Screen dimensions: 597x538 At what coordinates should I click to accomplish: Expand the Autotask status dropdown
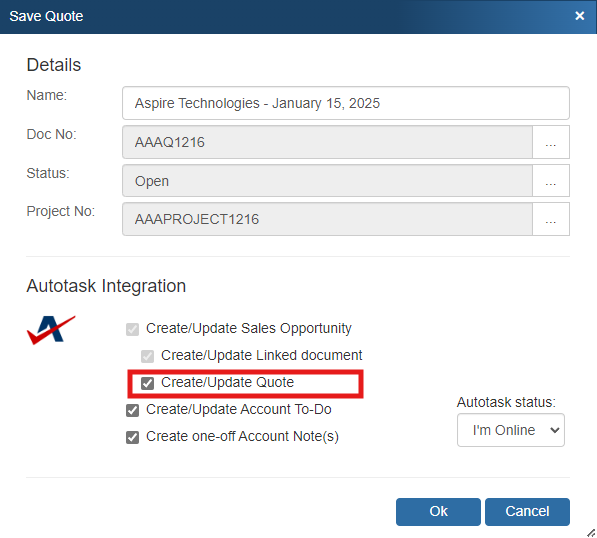coord(511,430)
